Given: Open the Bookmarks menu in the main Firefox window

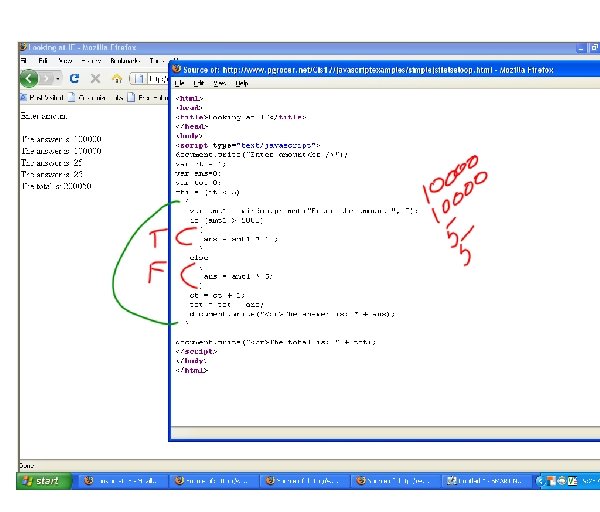Looking at the screenshot, I should [125, 60].
